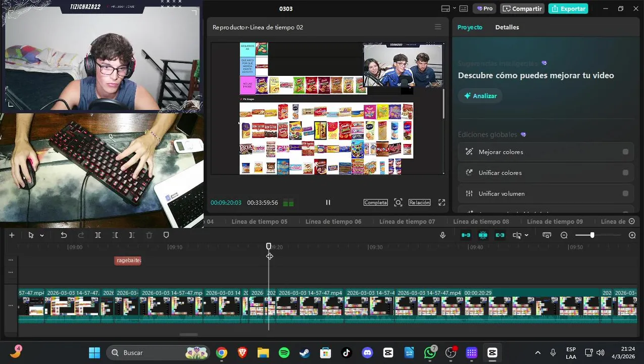Open Línea de tiempo 06 tab
This screenshot has height=364, width=644.
pos(333,221)
